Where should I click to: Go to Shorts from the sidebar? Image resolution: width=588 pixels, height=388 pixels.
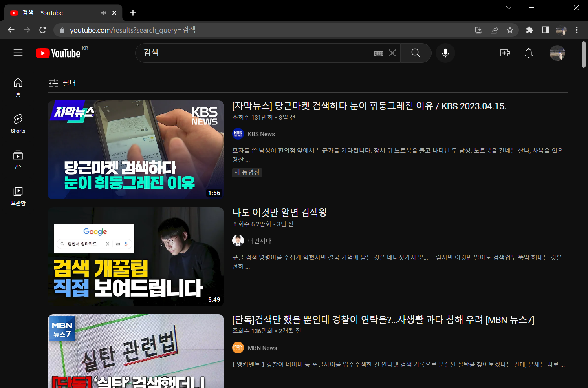point(18,122)
